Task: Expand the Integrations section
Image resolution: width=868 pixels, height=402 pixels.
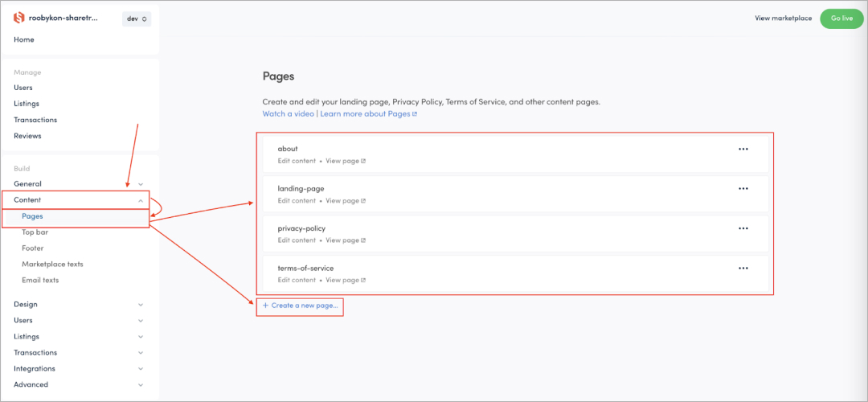Action: (x=79, y=368)
